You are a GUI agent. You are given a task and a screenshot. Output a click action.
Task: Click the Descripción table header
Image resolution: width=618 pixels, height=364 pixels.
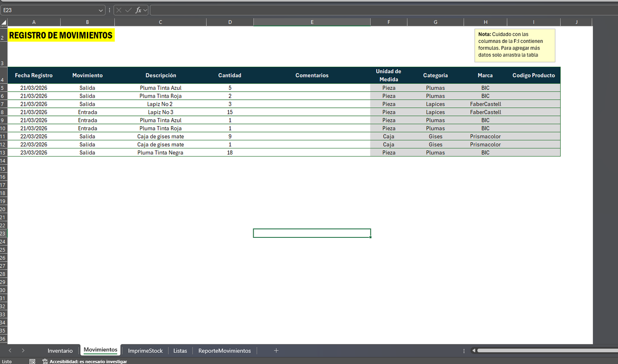pos(160,75)
